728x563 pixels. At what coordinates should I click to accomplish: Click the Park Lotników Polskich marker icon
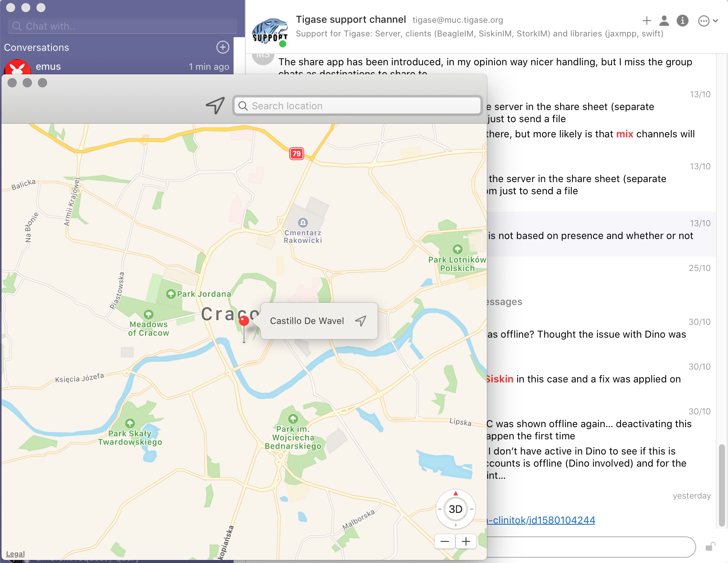[x=458, y=249]
